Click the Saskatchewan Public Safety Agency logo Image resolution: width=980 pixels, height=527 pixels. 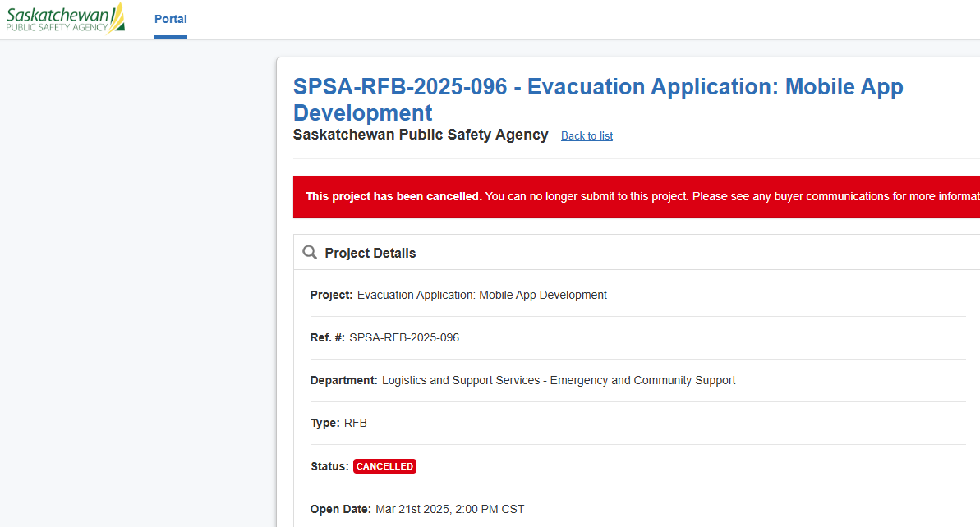pyautogui.click(x=65, y=18)
